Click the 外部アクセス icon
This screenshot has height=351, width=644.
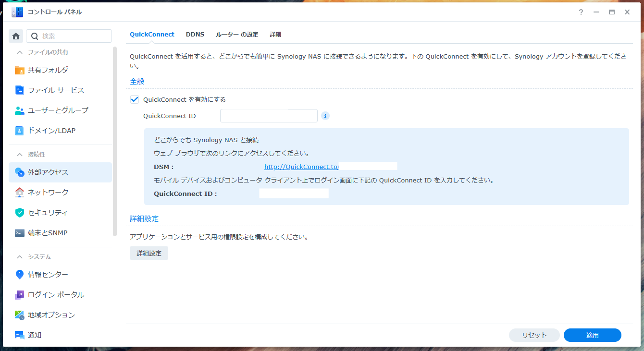pyautogui.click(x=20, y=172)
